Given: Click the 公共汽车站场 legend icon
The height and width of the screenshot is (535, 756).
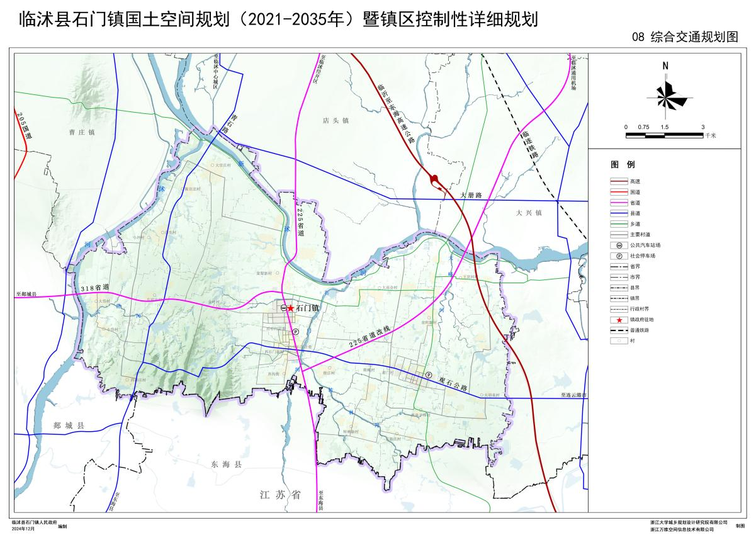Looking at the screenshot, I should point(619,245).
